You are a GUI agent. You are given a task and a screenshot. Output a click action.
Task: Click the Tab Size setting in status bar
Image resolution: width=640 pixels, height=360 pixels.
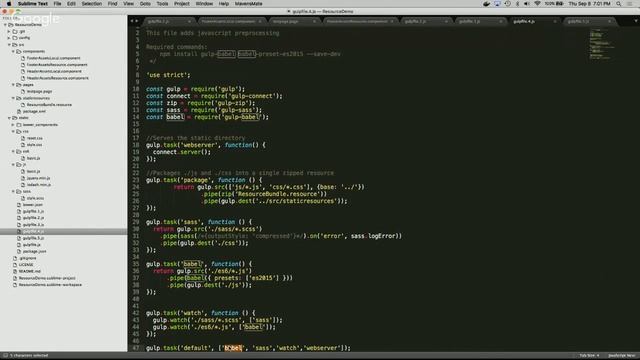click(589, 356)
